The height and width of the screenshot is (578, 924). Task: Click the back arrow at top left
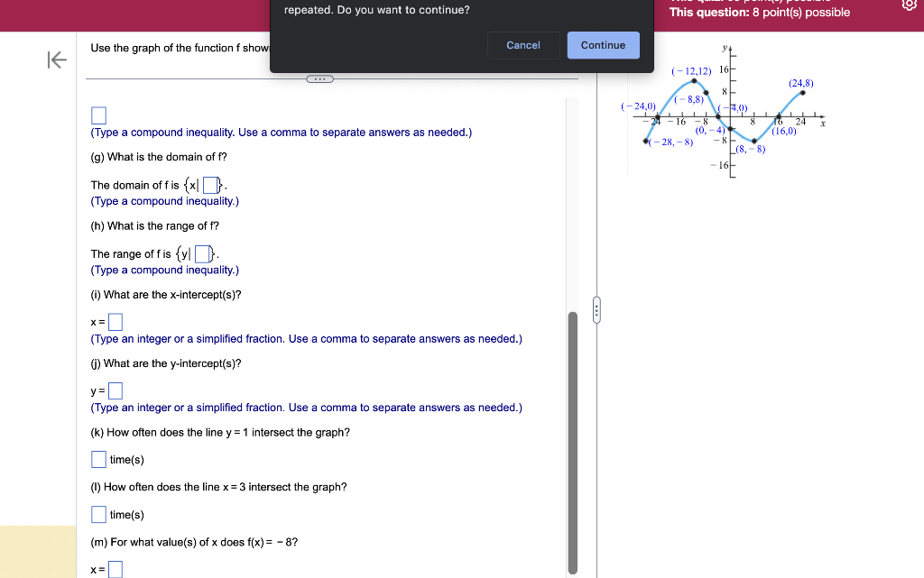[56, 60]
